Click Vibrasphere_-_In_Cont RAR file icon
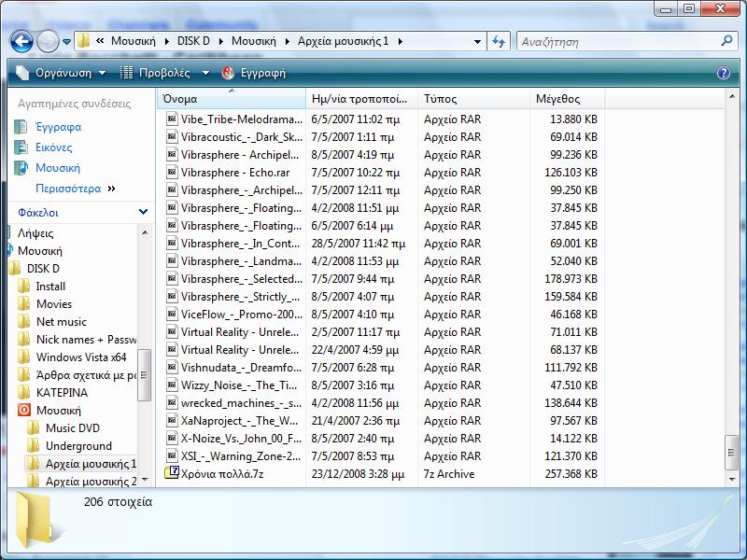The image size is (747, 560). tap(172, 243)
